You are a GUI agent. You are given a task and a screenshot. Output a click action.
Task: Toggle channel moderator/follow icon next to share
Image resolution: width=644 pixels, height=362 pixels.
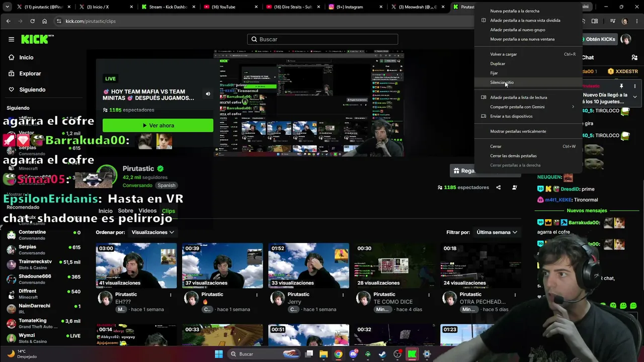[x=514, y=188]
